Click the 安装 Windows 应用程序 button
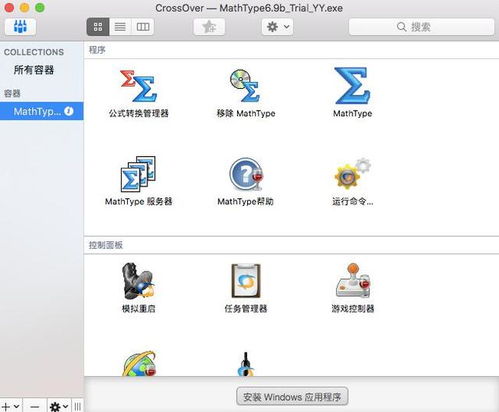 (x=292, y=397)
